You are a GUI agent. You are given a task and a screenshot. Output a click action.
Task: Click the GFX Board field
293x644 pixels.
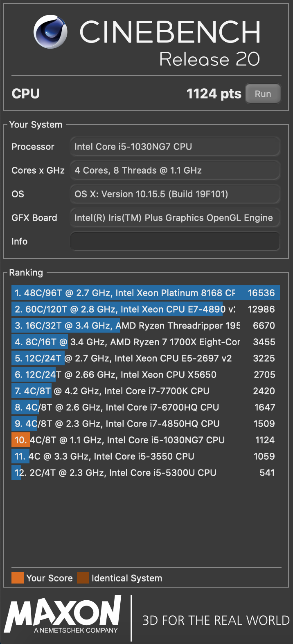pos(175,217)
